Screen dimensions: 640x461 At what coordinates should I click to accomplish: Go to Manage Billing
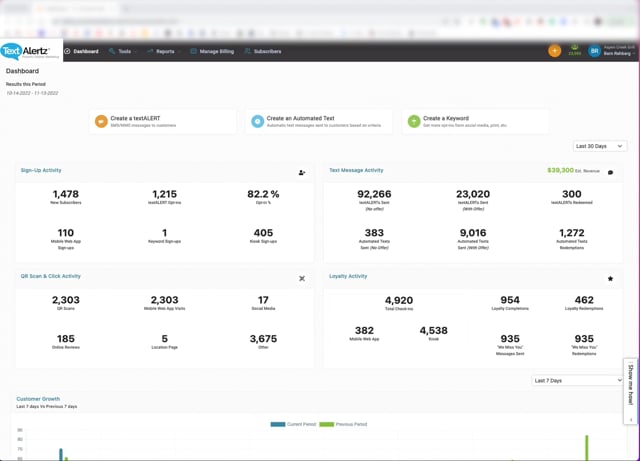tap(212, 51)
